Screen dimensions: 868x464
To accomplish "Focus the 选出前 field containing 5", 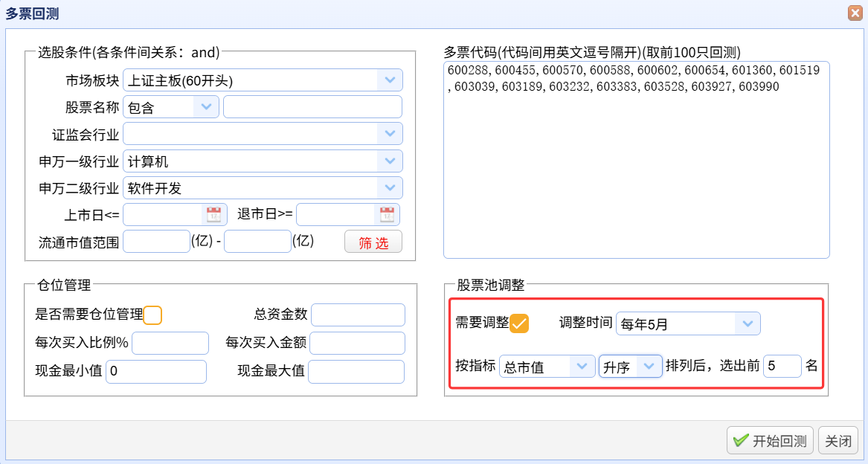I will 782,366.
